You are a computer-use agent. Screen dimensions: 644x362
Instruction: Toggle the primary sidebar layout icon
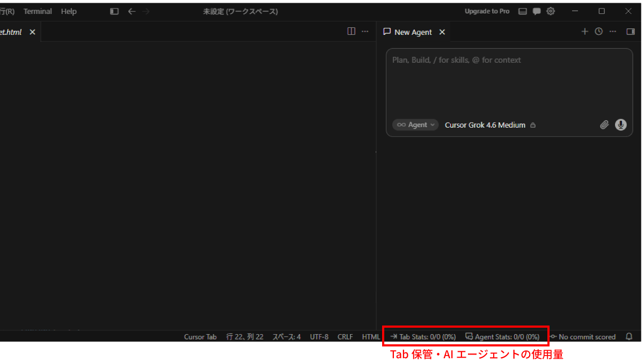pos(114,11)
